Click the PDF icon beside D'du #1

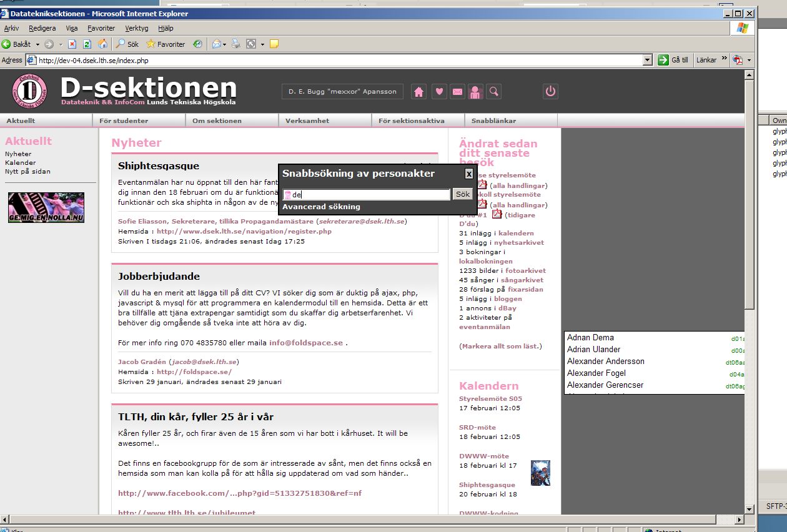[497, 214]
